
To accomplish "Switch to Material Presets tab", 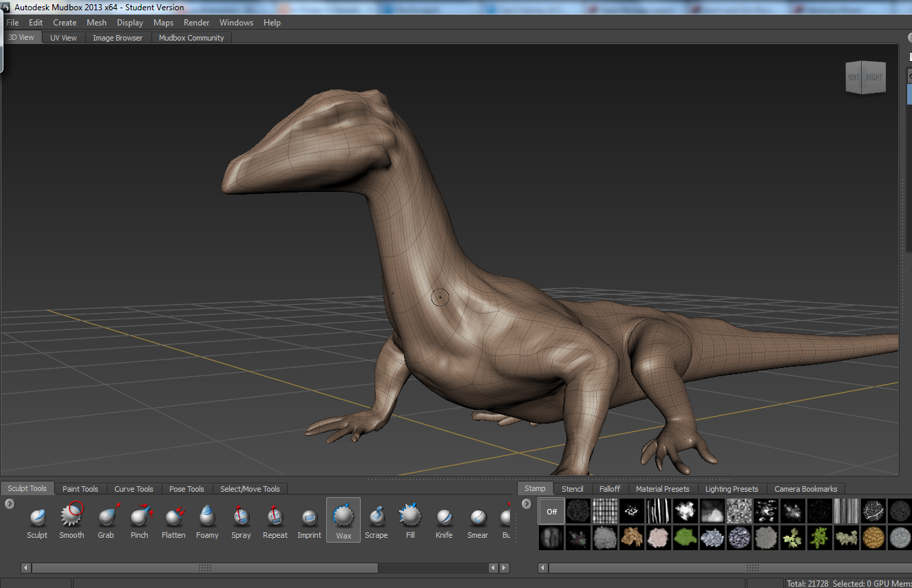I will pyautogui.click(x=662, y=489).
